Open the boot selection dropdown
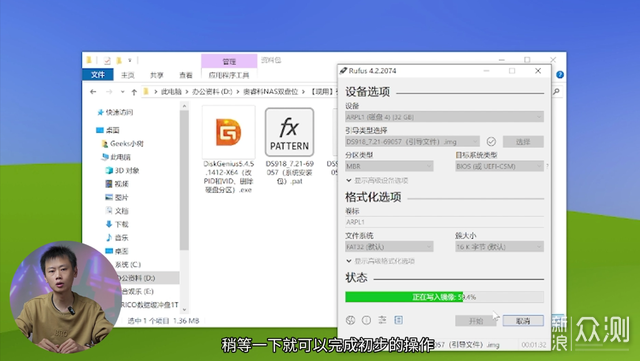Image resolution: width=640 pixels, height=361 pixels. tap(412, 142)
